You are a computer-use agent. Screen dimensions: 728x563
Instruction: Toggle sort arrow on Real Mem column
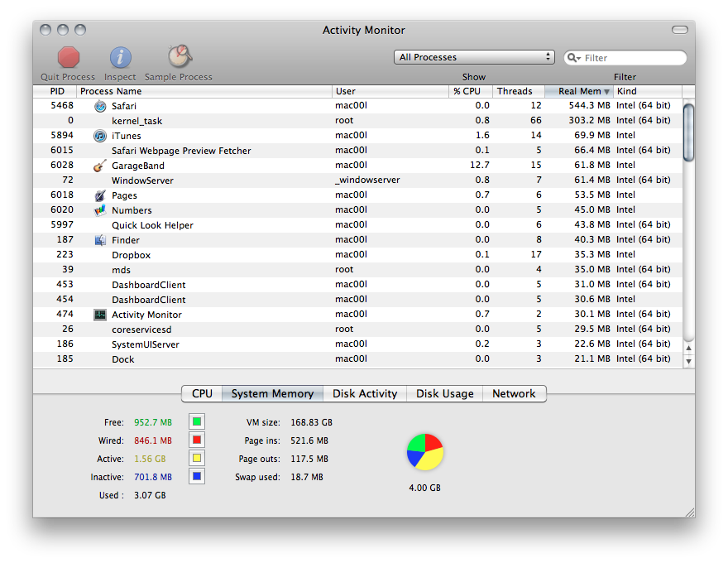(606, 92)
